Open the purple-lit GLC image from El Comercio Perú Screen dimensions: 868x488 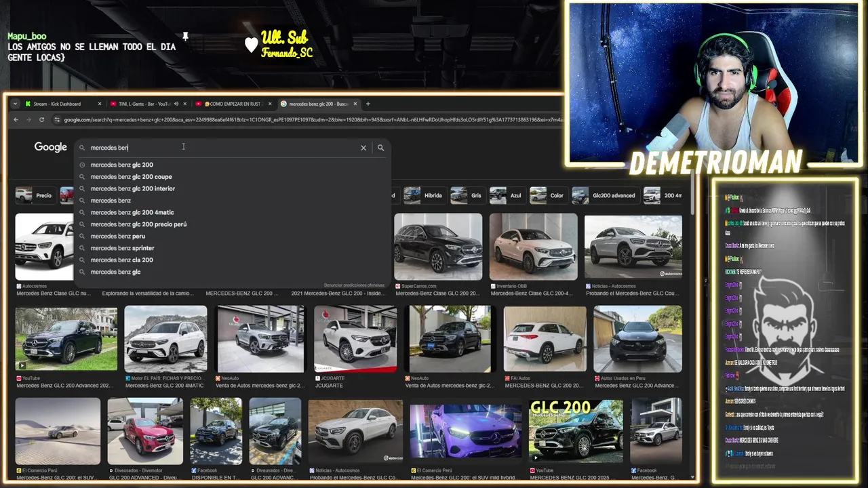tap(465, 431)
